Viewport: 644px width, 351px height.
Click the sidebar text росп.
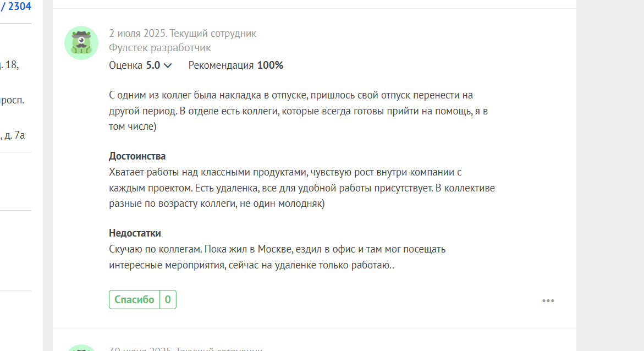[x=12, y=100]
